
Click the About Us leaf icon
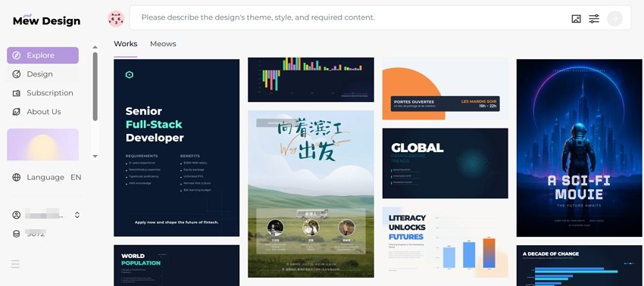[x=17, y=112]
